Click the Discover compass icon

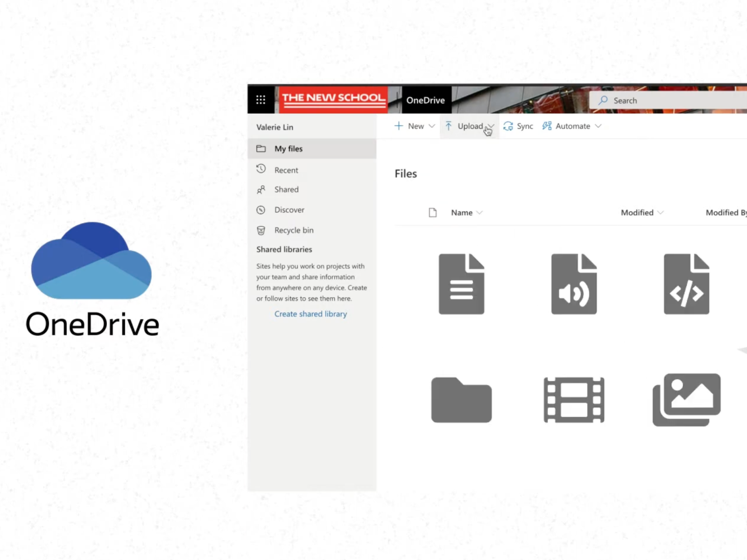(261, 210)
